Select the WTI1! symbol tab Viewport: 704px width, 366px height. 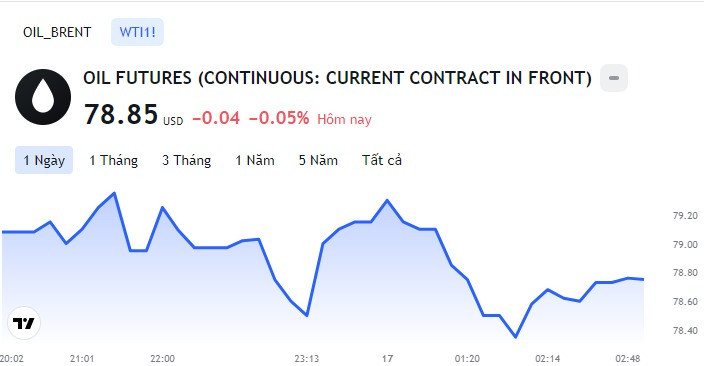[x=137, y=32]
